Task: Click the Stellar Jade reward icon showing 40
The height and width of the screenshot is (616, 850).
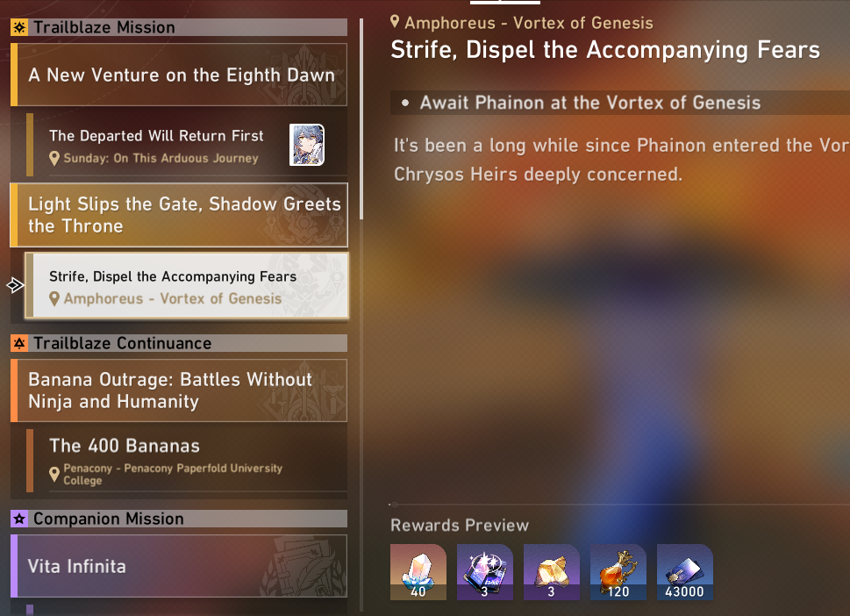Action: tap(418, 572)
